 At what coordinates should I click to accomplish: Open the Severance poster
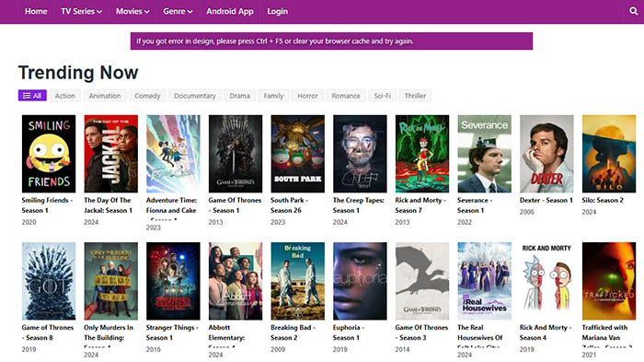(x=484, y=154)
